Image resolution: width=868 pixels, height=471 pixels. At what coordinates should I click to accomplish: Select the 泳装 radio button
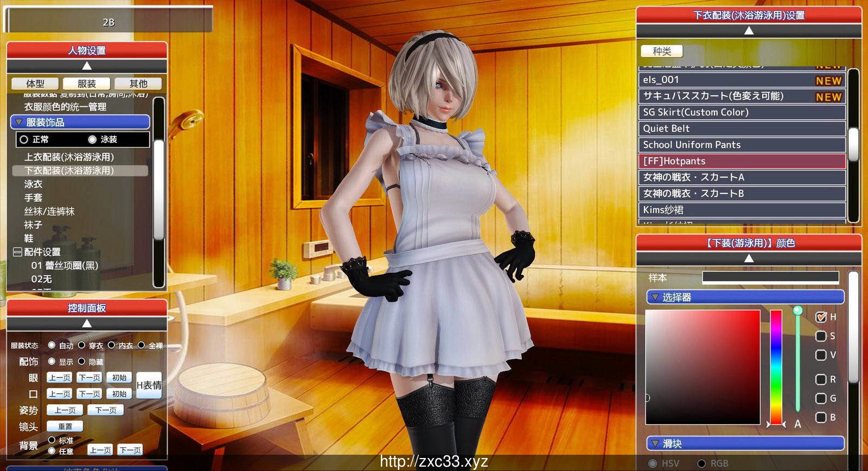[x=92, y=140]
